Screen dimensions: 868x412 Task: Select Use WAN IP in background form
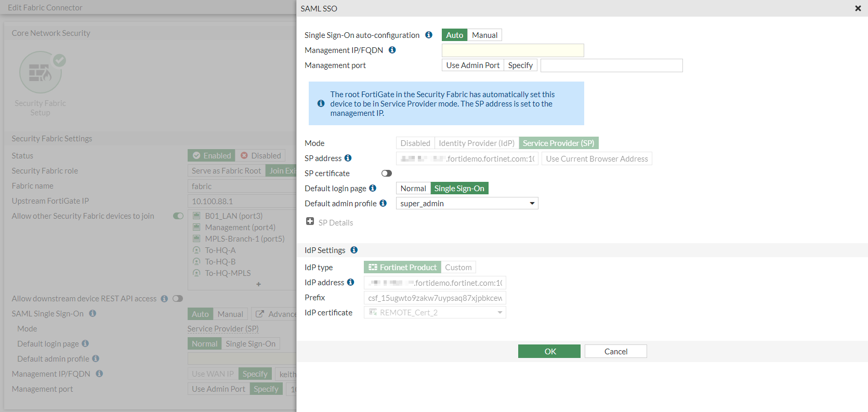213,374
